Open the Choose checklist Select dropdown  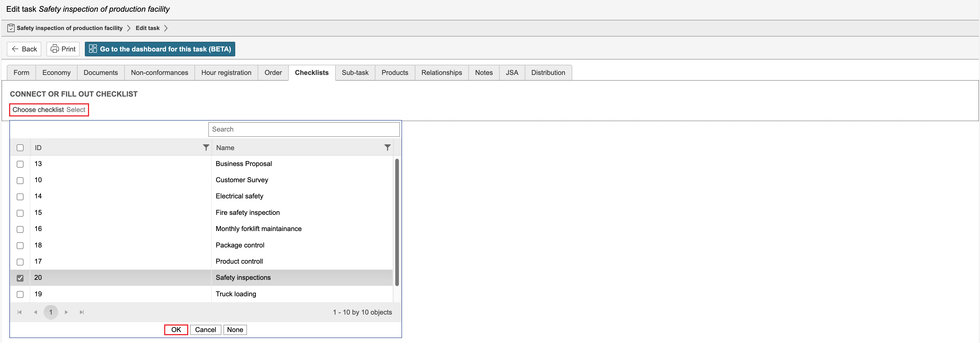click(x=76, y=110)
